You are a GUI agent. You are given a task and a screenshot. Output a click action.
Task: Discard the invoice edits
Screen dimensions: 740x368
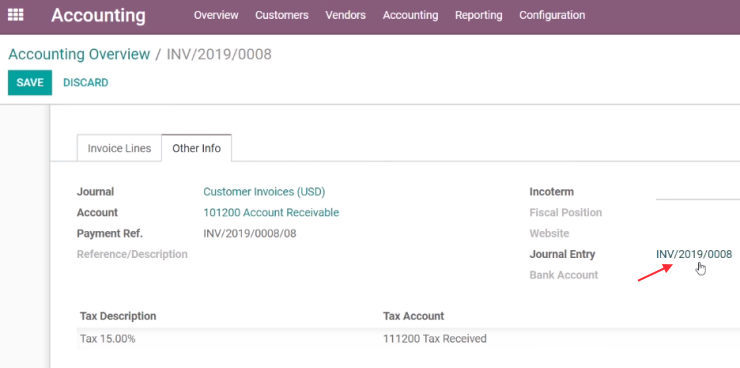pyautogui.click(x=86, y=83)
